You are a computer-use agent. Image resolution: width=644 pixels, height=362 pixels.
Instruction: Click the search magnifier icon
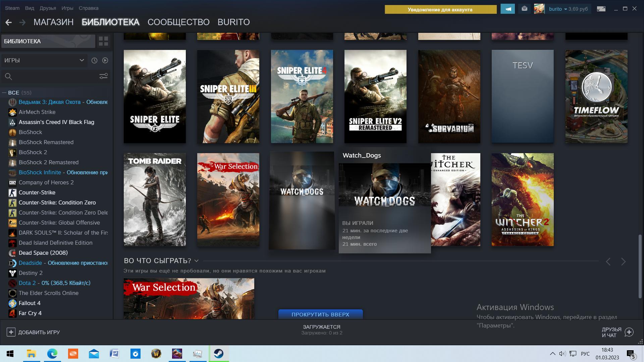click(9, 77)
